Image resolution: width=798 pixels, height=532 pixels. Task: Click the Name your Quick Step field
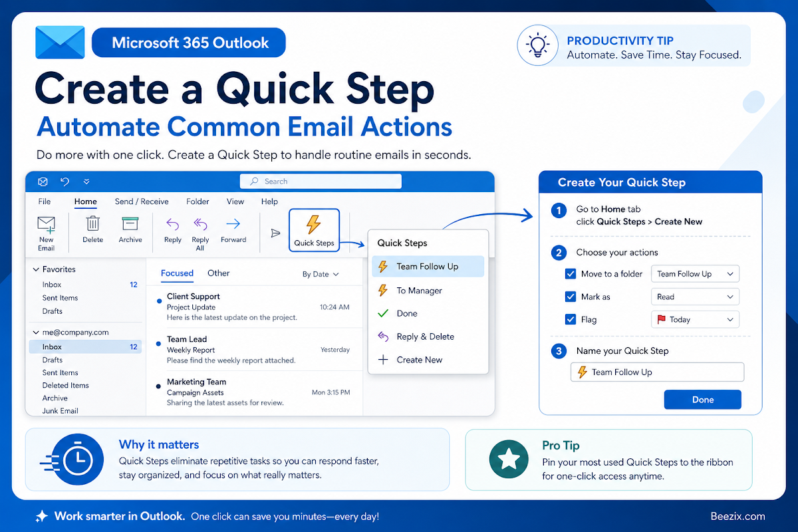658,372
